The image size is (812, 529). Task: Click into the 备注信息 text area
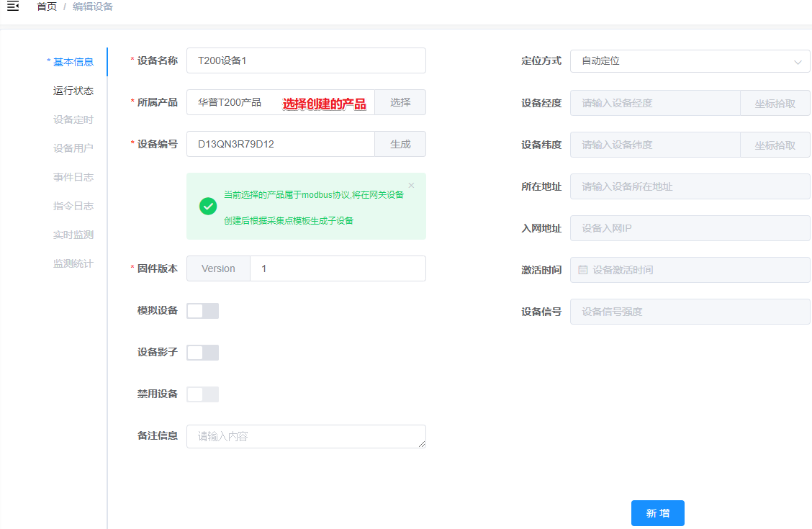[x=306, y=436]
